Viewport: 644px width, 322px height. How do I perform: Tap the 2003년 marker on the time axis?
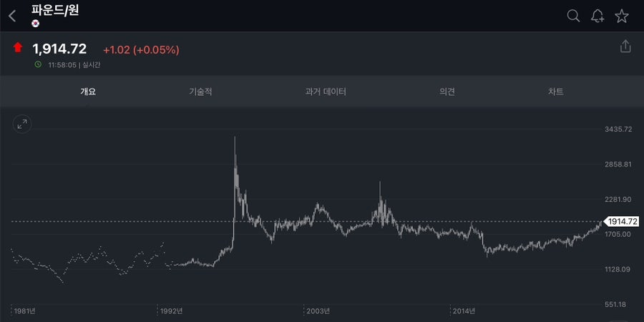pos(318,311)
